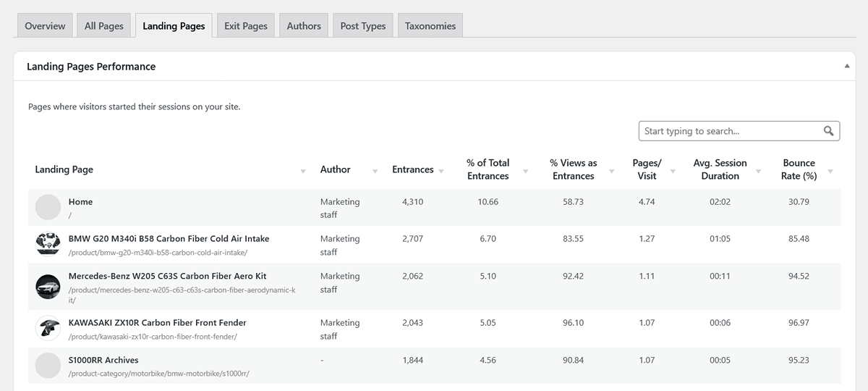
Task: Click the /product/kawasaki-zx10r-carbon-fiber-front-fender/ URL
Action: [x=153, y=337]
